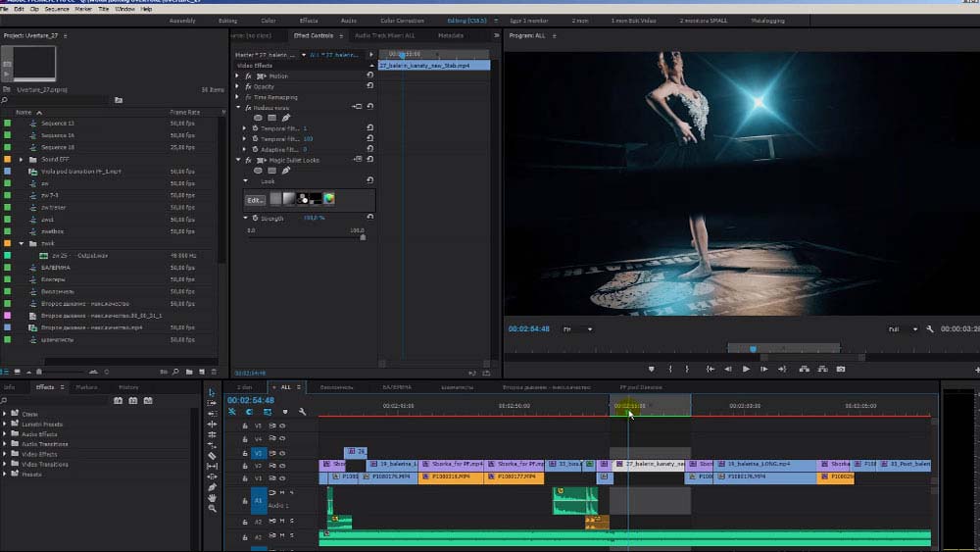Solo audio track A1
980x552 pixels.
[x=291, y=492]
